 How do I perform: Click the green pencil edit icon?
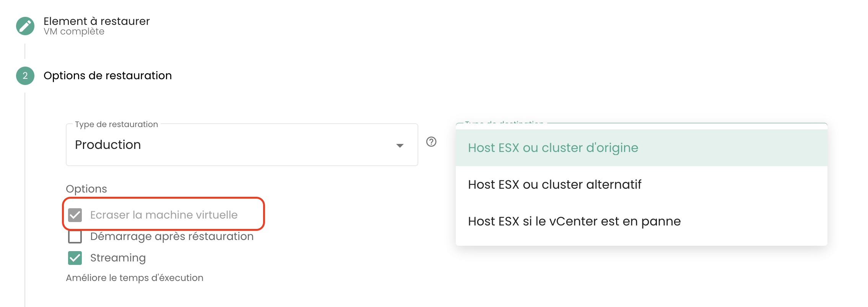[25, 26]
